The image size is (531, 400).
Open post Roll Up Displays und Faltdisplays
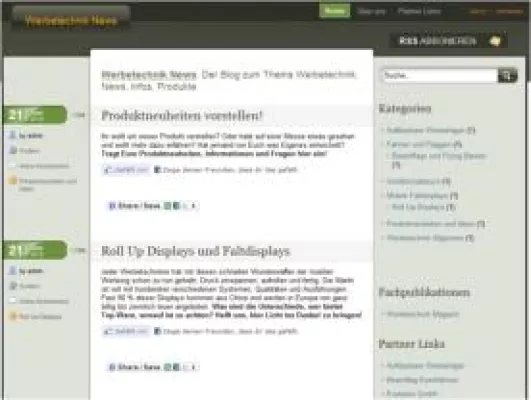coord(196,251)
